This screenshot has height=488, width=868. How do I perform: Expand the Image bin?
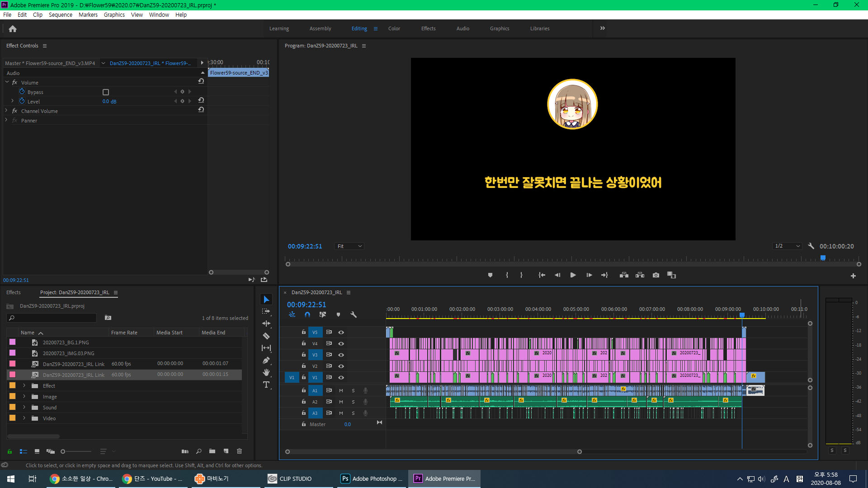tap(24, 397)
